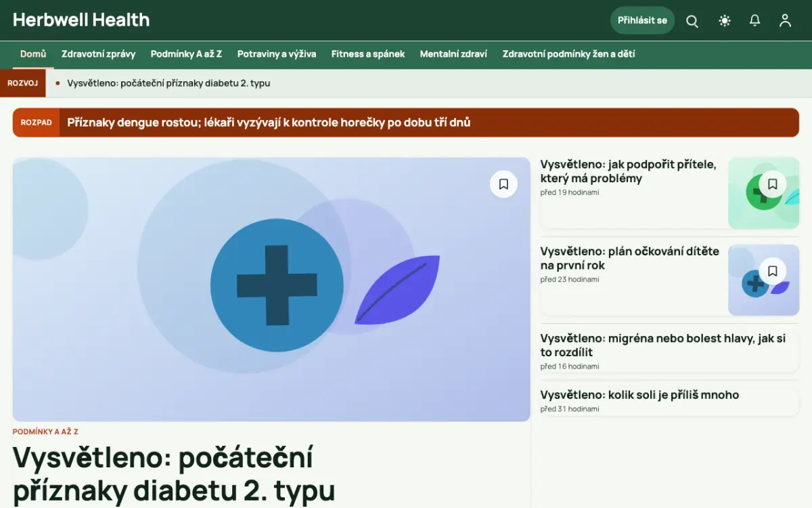The image size is (812, 508).
Task: Go to Herbwell Health home logo
Action: coord(81,20)
